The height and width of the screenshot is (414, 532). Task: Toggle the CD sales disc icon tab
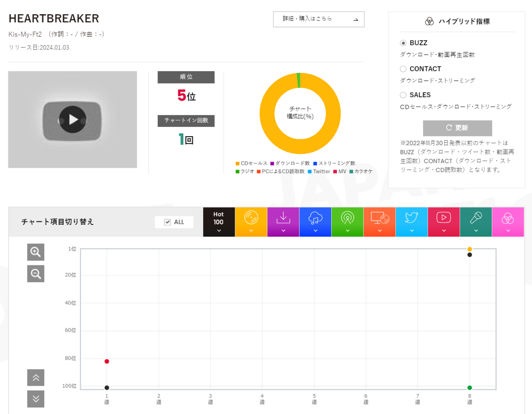(x=251, y=221)
